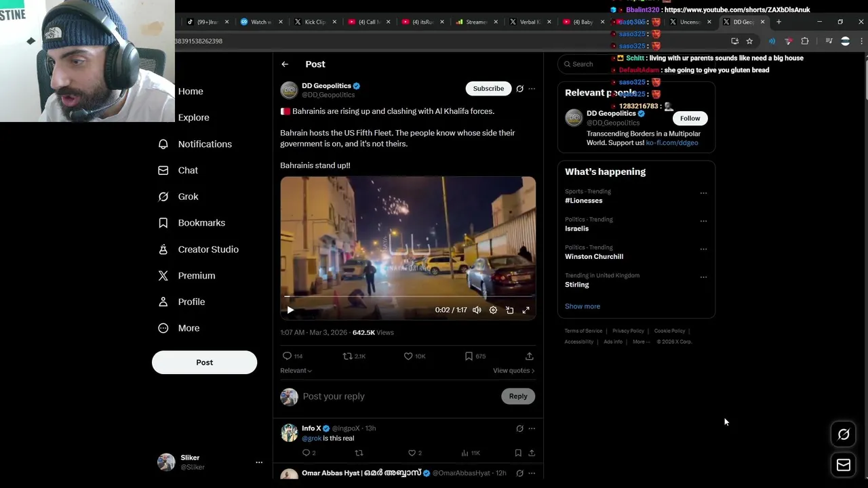
Task: Open more options for Winston Churchill trend
Action: [703, 249]
